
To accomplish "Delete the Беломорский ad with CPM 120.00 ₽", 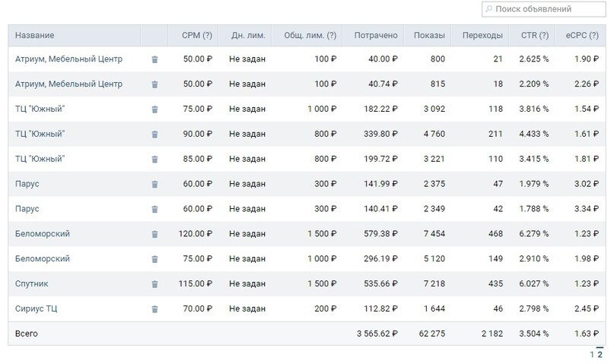I will pyautogui.click(x=154, y=235).
